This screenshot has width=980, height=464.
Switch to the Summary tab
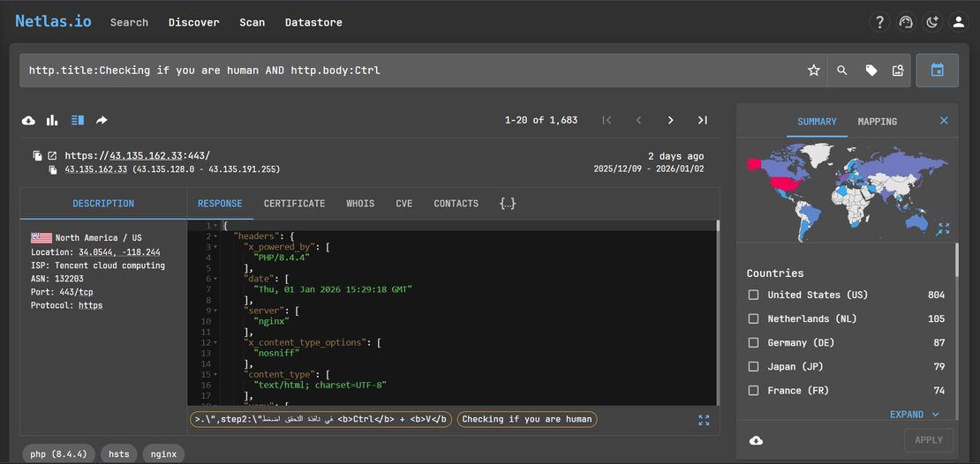(817, 121)
